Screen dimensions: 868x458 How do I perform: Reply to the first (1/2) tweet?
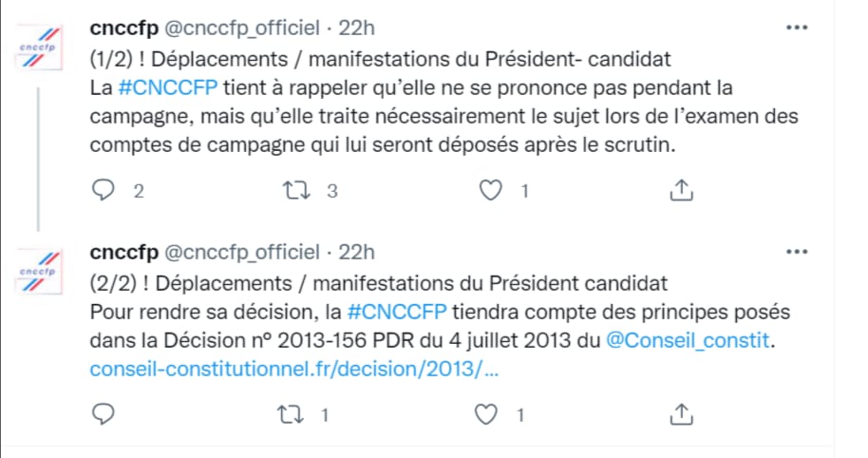[x=103, y=191]
